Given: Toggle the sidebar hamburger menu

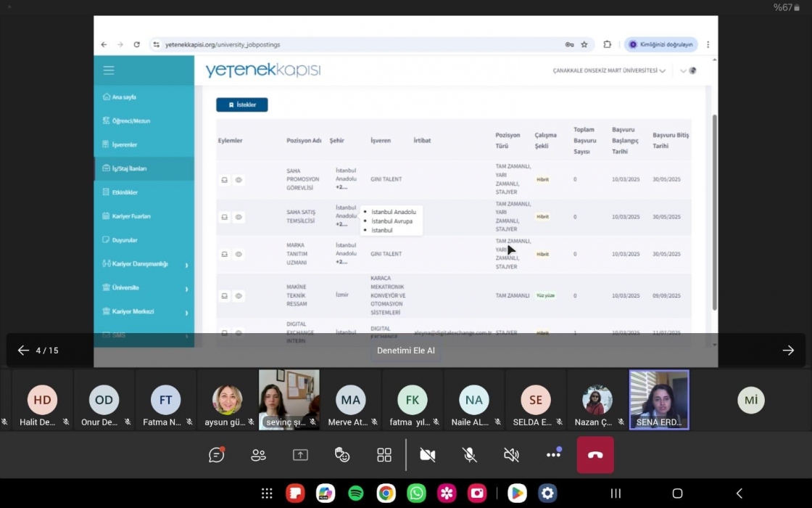Looking at the screenshot, I should click(x=109, y=70).
